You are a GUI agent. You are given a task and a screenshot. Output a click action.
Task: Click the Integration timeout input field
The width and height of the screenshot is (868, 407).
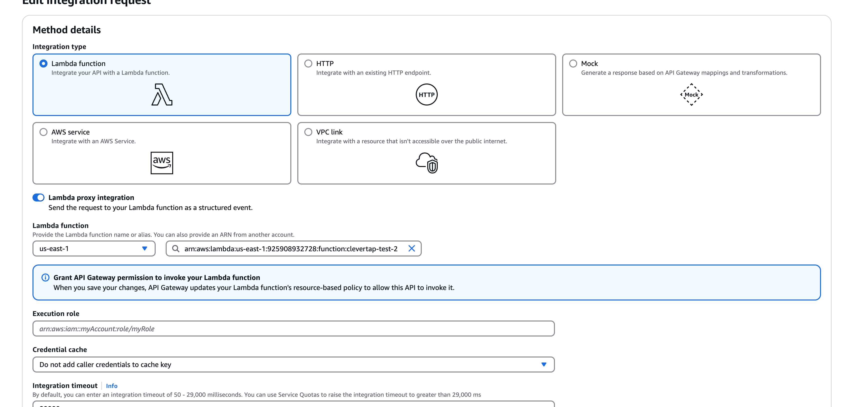(x=293, y=404)
